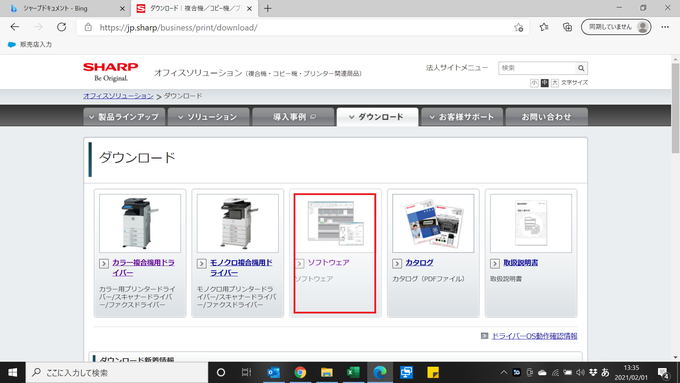680x383 pixels.
Task: Click arrow icon beside モノクロ複合機用ドライバー
Action: tap(202, 263)
